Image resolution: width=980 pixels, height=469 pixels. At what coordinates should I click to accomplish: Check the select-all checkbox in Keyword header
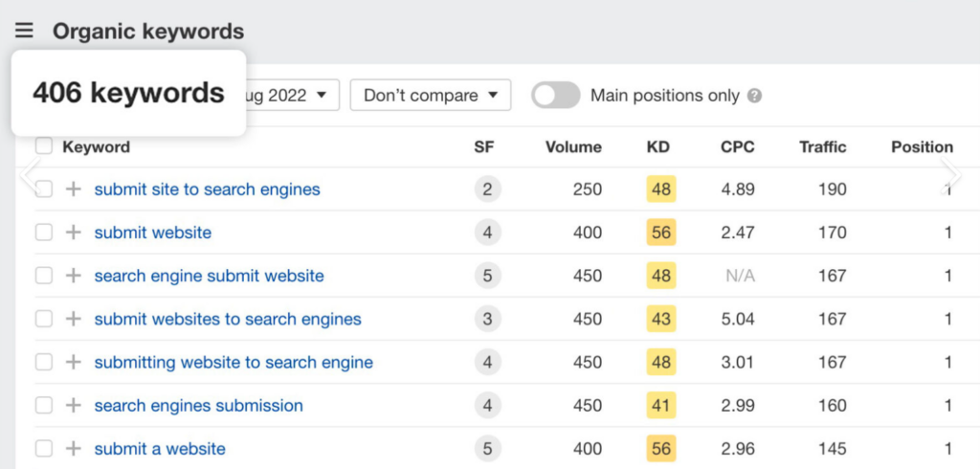point(44,146)
